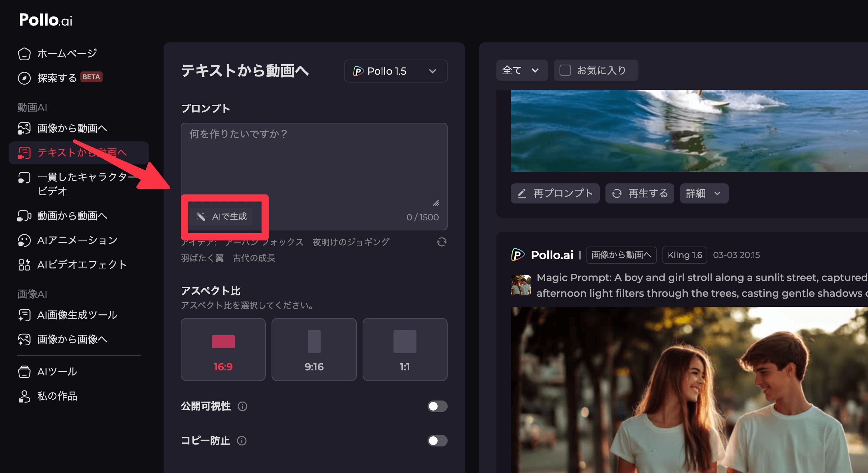Expand the 詳細 dropdown under the video
Image resolution: width=868 pixels, height=473 pixels.
704,193
